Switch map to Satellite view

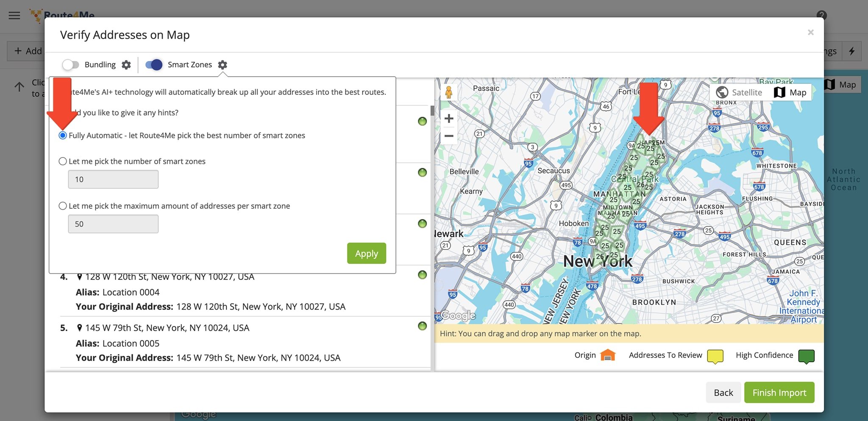coord(739,92)
